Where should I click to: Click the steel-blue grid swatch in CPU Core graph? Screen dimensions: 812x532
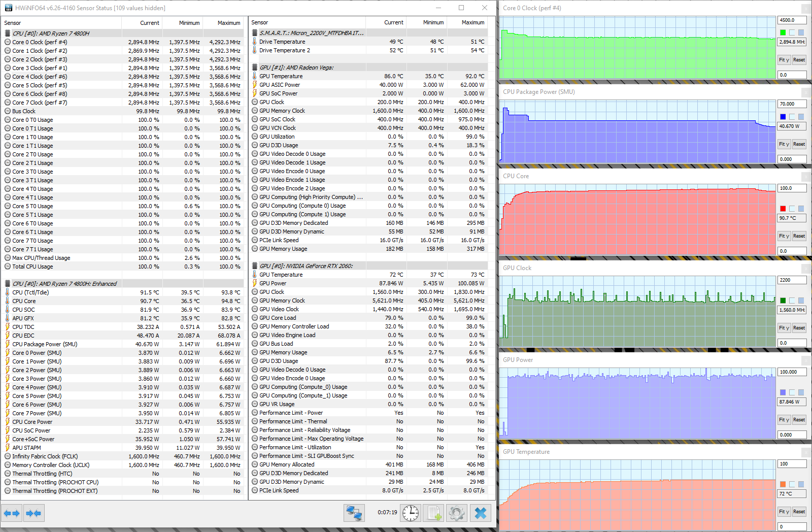[x=801, y=209]
